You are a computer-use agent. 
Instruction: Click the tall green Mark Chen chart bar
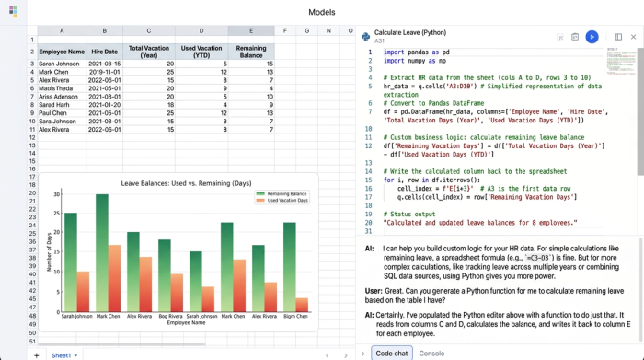(x=102, y=253)
